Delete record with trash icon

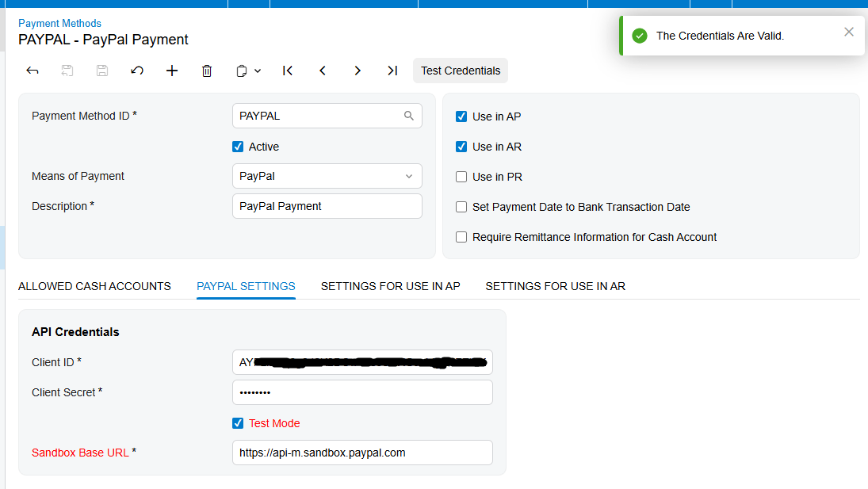coord(206,71)
